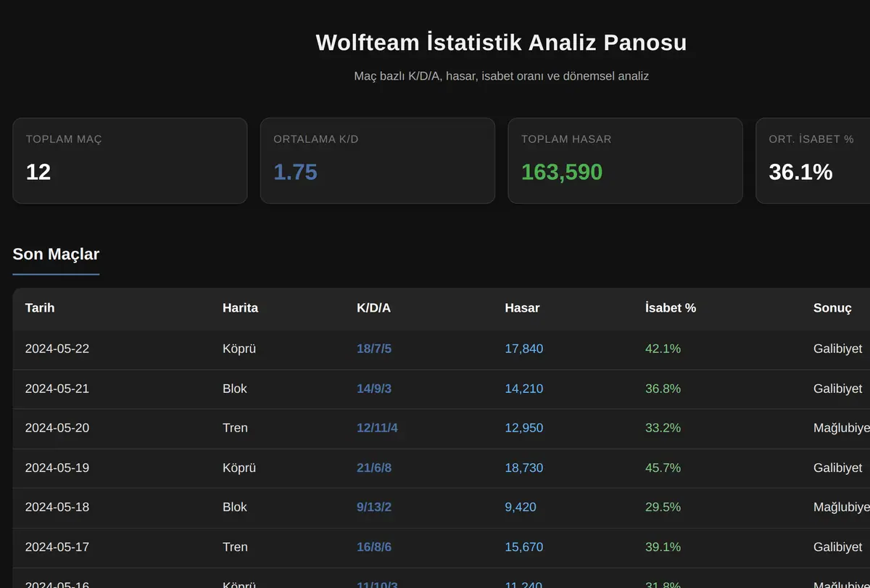
Task: Click the 14/9/3 K/D/A value
Action: tap(374, 389)
